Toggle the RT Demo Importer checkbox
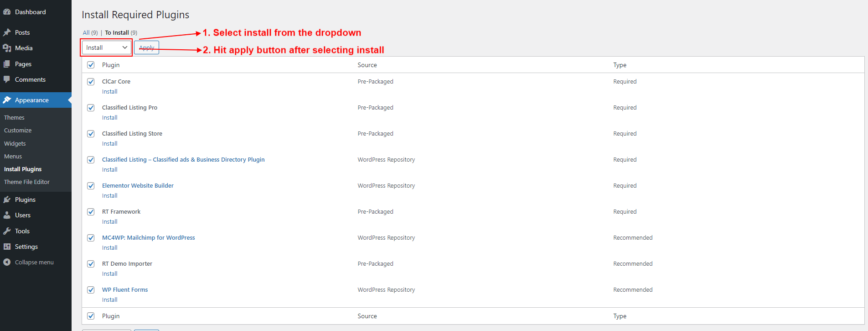 [x=91, y=264]
